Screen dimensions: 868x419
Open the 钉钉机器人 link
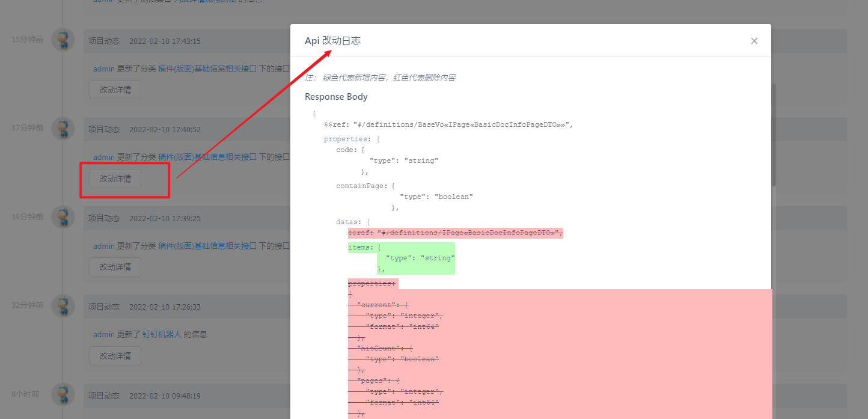(162, 334)
